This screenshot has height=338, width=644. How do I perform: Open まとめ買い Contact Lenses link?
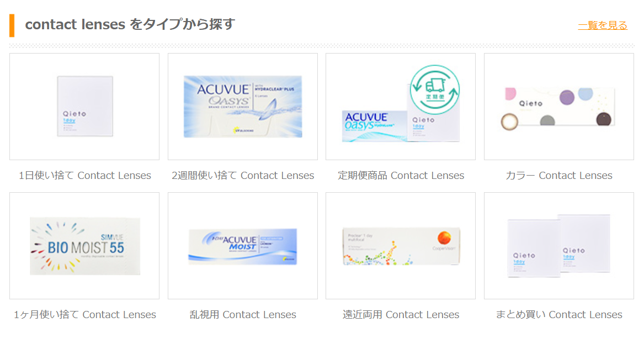pyautogui.click(x=559, y=315)
